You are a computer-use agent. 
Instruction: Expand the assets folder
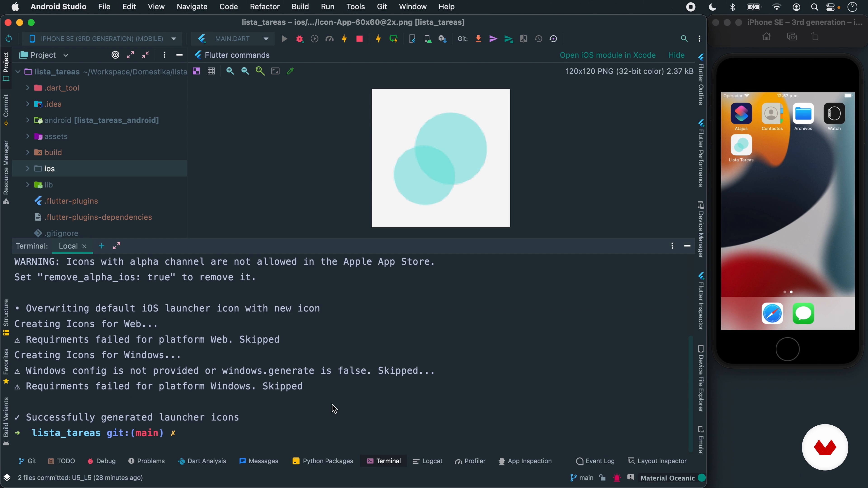coord(28,136)
